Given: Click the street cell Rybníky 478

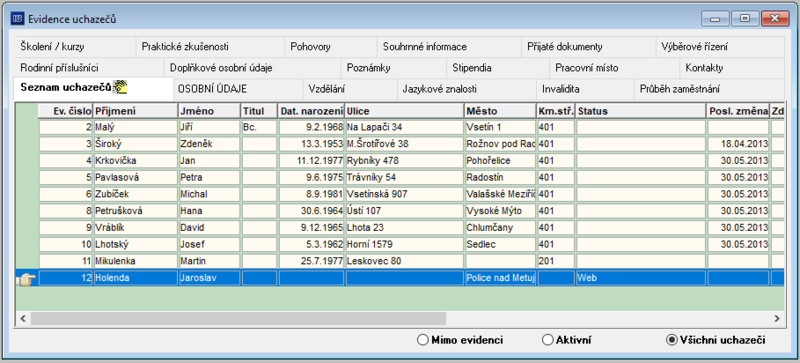Looking at the screenshot, I should (405, 161).
